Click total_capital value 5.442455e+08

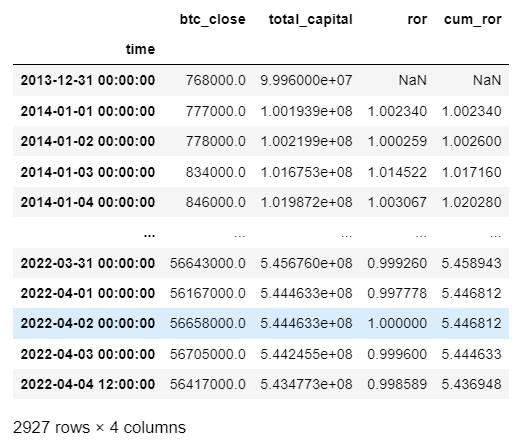306,354
